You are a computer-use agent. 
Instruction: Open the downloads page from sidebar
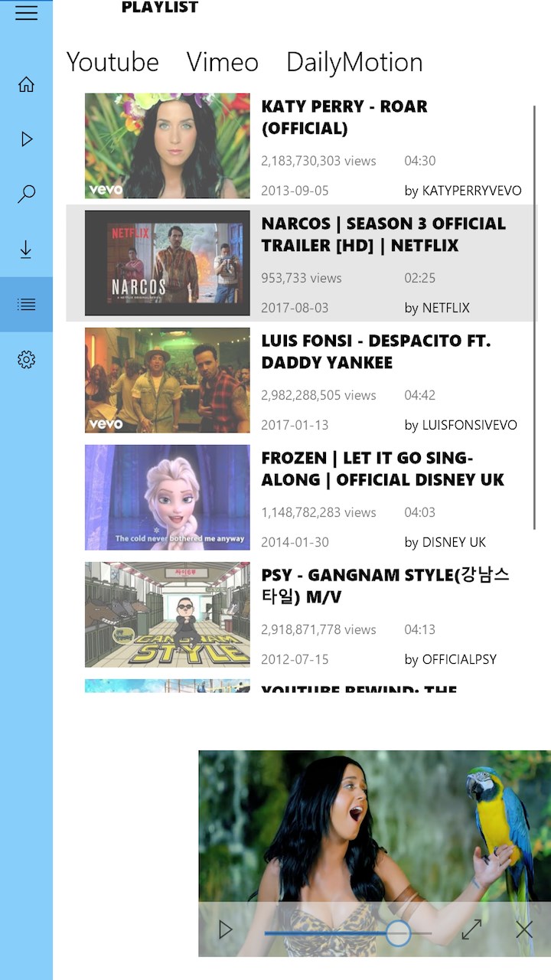26,250
